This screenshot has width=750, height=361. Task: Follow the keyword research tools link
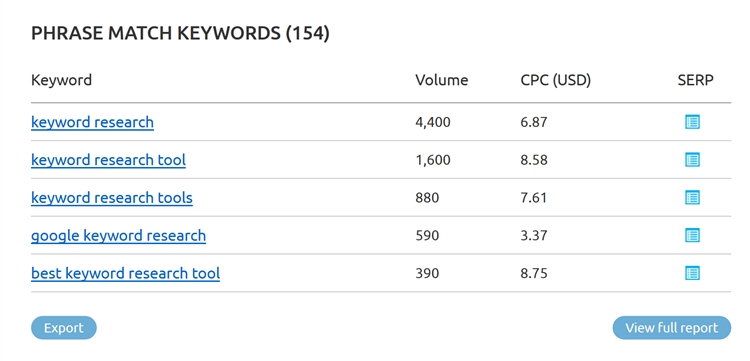tap(112, 197)
